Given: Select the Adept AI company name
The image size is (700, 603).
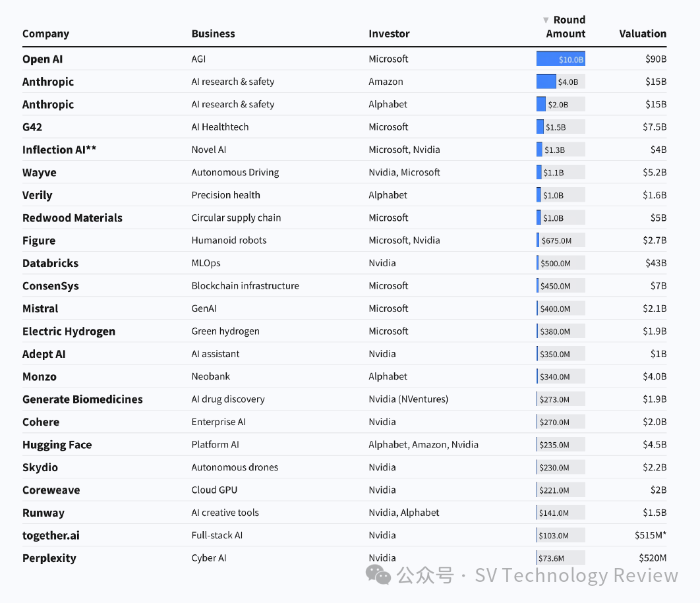Looking at the screenshot, I should click(x=44, y=355).
